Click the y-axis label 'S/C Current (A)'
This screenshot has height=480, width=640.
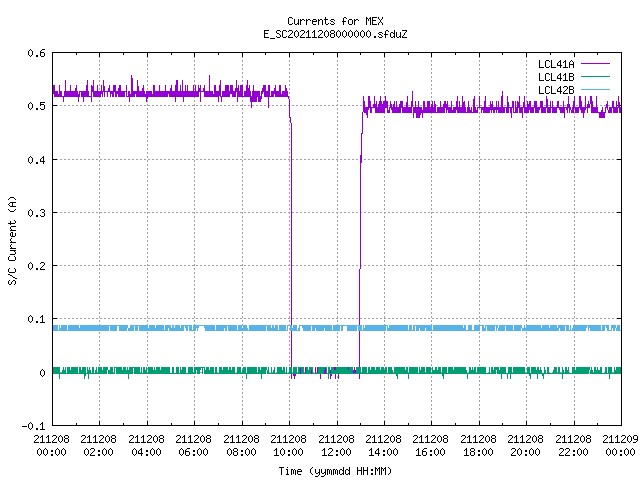[x=13, y=241]
